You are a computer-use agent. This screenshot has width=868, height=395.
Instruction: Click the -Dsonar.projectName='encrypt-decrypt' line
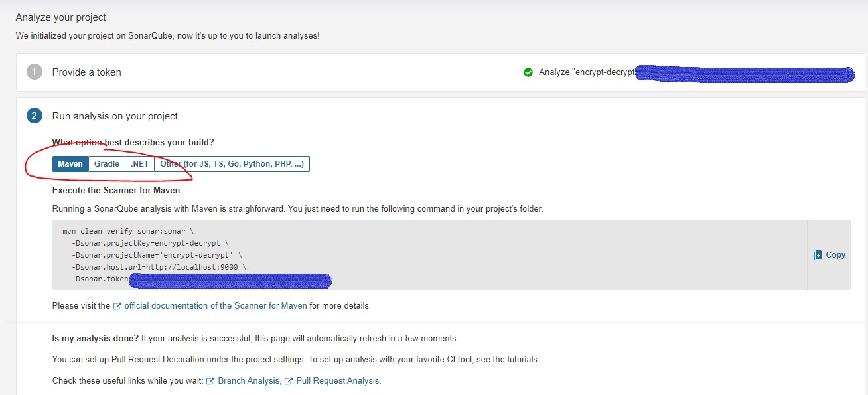pos(157,255)
